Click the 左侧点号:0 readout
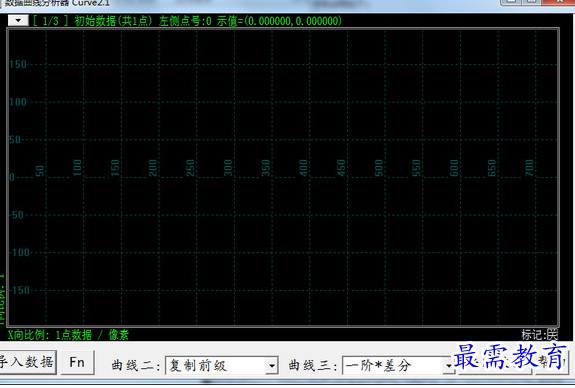 [185, 21]
